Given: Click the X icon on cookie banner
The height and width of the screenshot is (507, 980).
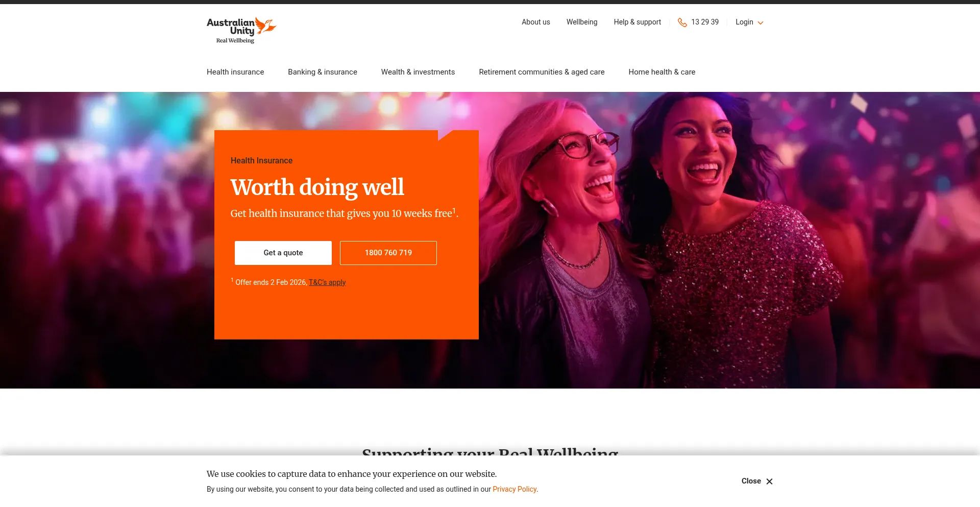Looking at the screenshot, I should (x=769, y=481).
